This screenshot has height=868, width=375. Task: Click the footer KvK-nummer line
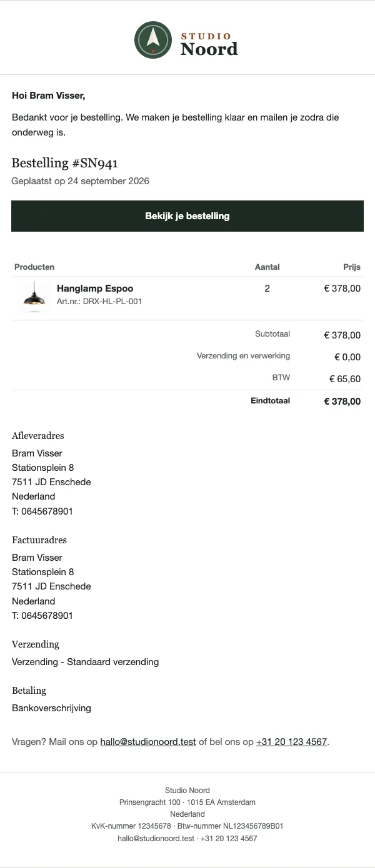187,826
